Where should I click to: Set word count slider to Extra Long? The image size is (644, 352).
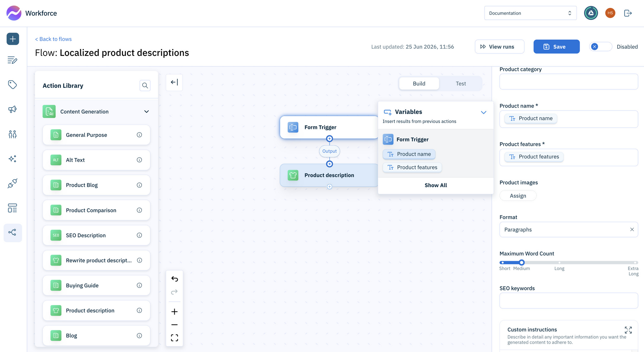point(635,263)
